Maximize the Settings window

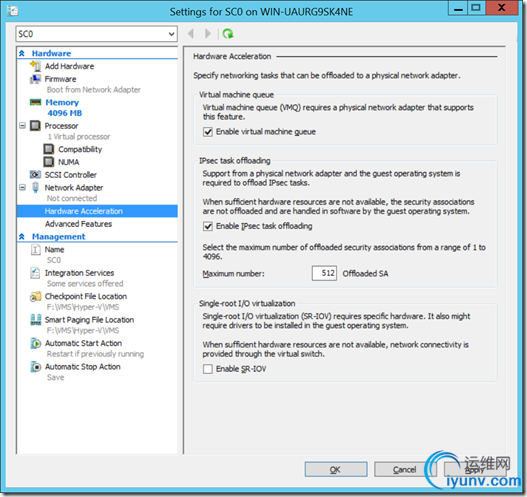tap(476, 8)
